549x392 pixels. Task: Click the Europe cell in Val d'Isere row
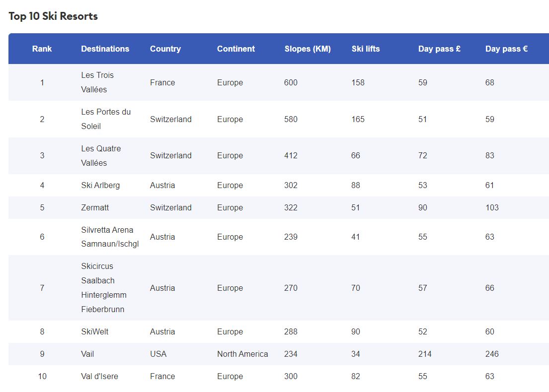coord(230,376)
